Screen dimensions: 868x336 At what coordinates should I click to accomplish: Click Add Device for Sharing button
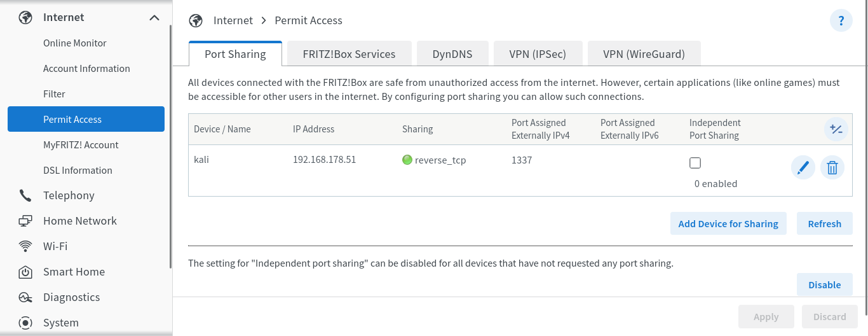click(x=728, y=223)
